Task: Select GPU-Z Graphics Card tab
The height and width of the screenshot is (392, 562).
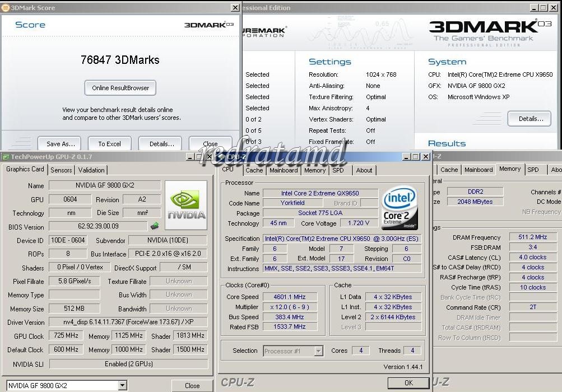Action: coord(25,169)
